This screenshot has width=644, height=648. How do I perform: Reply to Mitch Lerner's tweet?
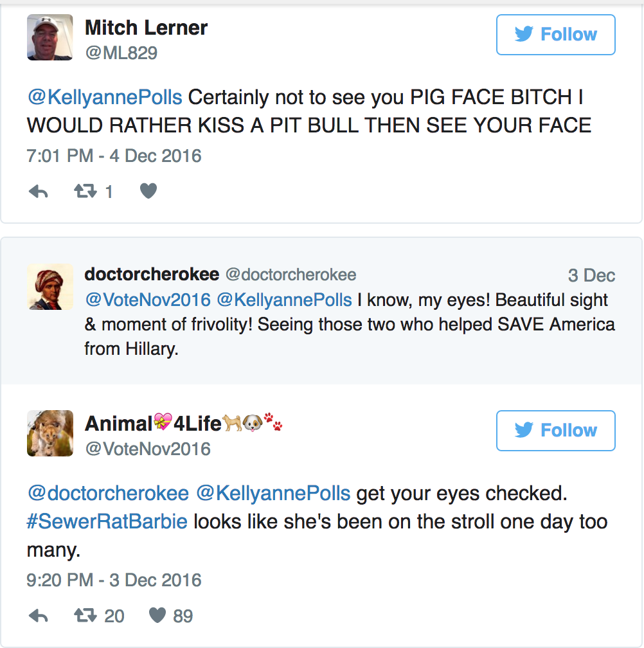[39, 192]
